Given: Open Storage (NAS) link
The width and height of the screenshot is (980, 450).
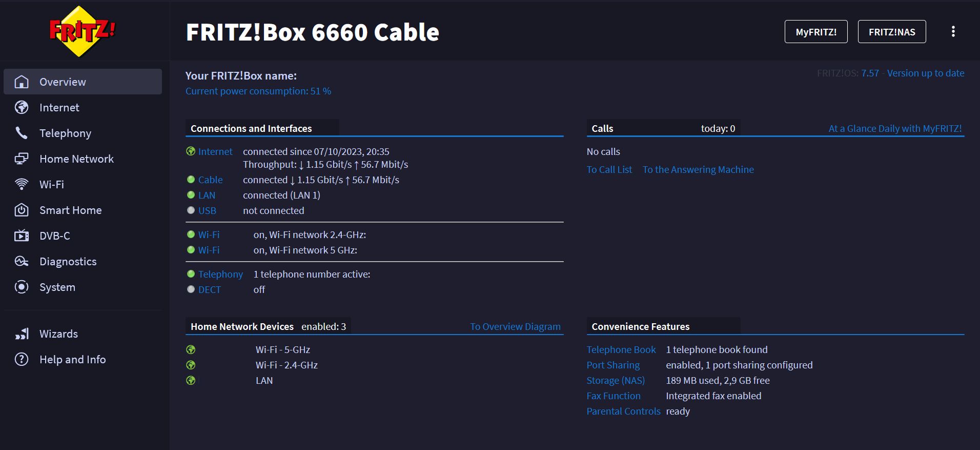Looking at the screenshot, I should coord(616,380).
